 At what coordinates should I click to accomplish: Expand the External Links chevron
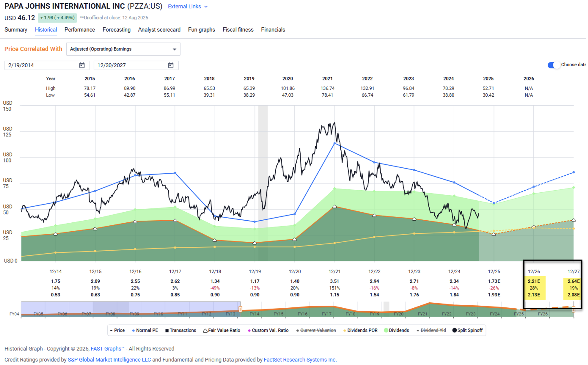tap(206, 7)
